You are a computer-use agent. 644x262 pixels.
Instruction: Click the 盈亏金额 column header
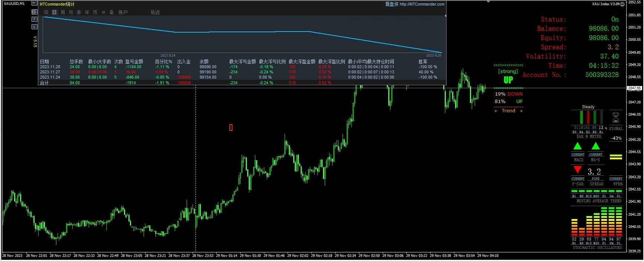pos(134,62)
